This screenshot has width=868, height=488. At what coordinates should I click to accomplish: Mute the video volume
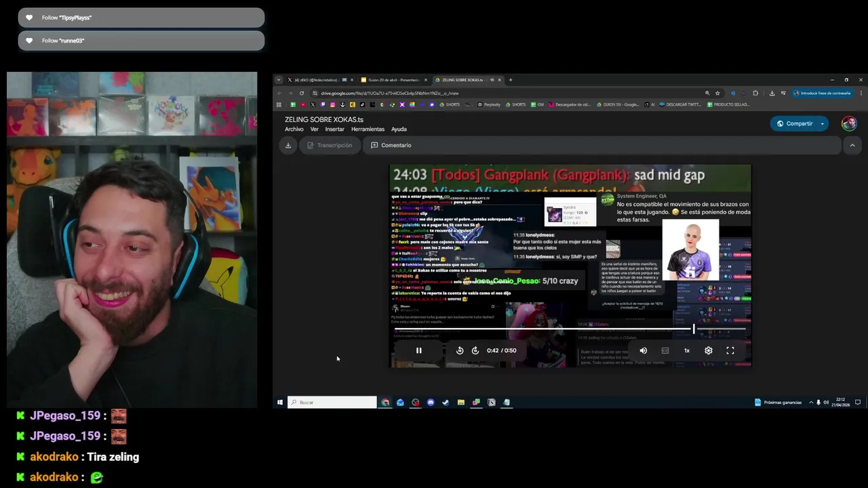point(644,350)
